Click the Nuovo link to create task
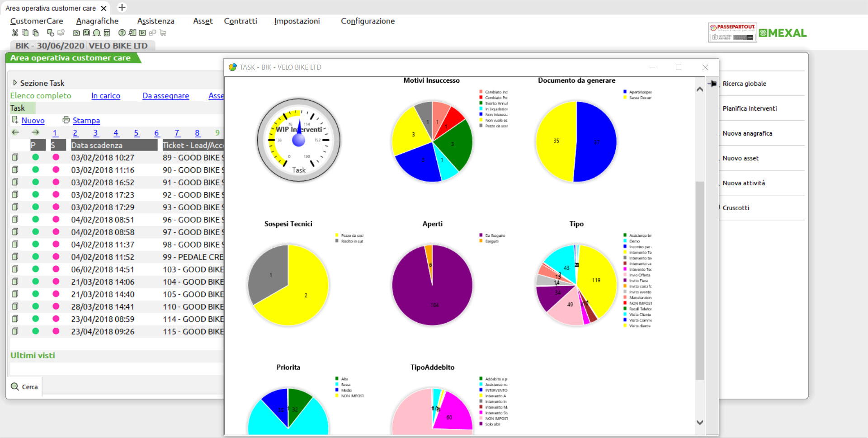The height and width of the screenshot is (438, 868). [x=33, y=121]
